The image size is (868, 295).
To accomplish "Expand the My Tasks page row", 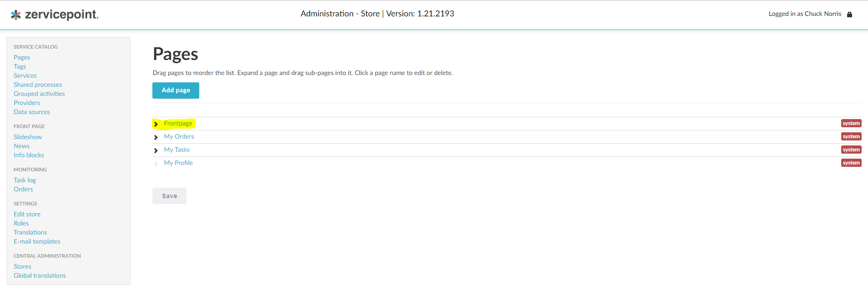I will 156,150.
